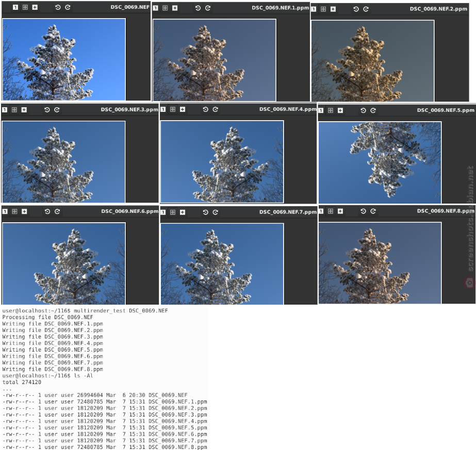Image resolution: width=476 pixels, height=450 pixels.
Task: Rotate DSC_0069.NEF.4.ppm clockwise
Action: point(215,109)
